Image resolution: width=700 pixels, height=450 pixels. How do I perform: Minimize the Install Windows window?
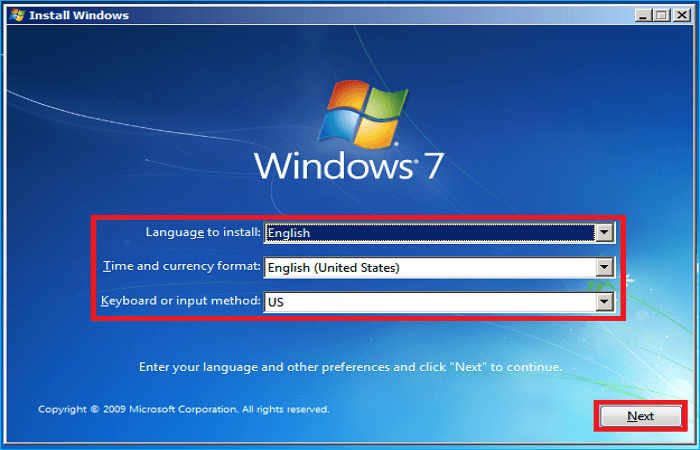[643, 16]
